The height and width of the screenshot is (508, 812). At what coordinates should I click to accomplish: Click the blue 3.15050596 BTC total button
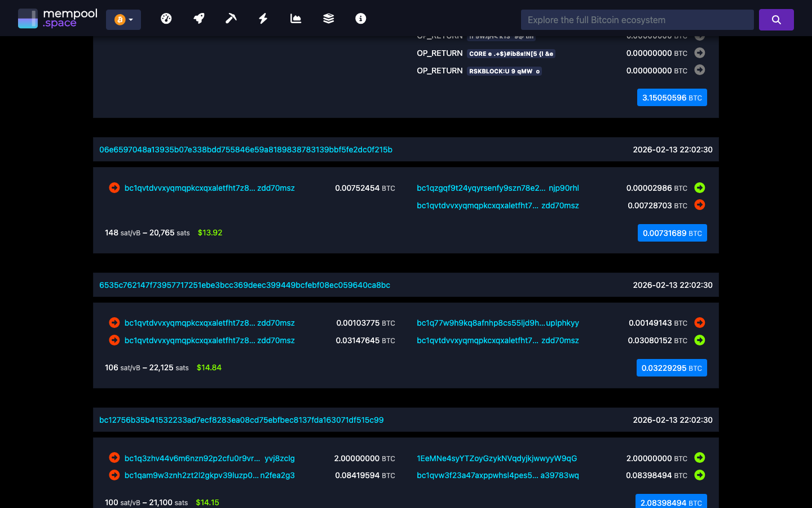point(672,97)
